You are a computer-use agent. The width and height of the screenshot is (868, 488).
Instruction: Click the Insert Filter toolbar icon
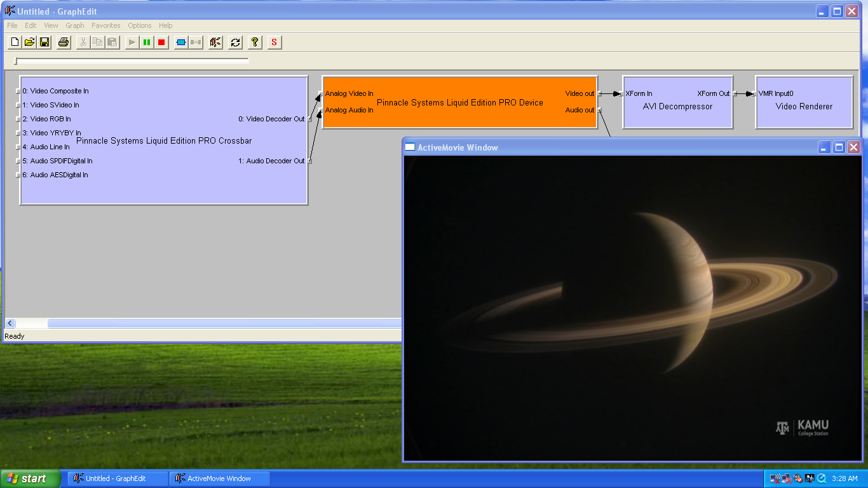click(180, 43)
